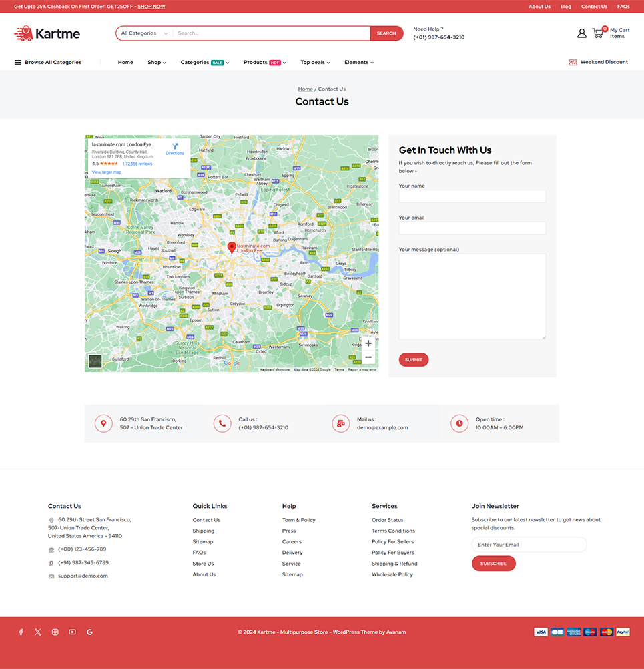Open the YouTube footer icon
Viewport: 644px width, 669px height.
pos(72,632)
